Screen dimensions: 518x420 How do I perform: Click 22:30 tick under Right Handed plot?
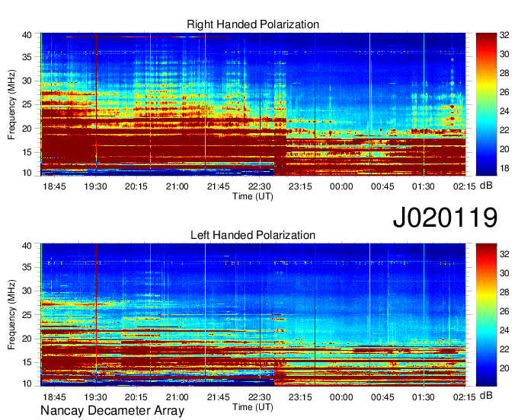tap(259, 186)
